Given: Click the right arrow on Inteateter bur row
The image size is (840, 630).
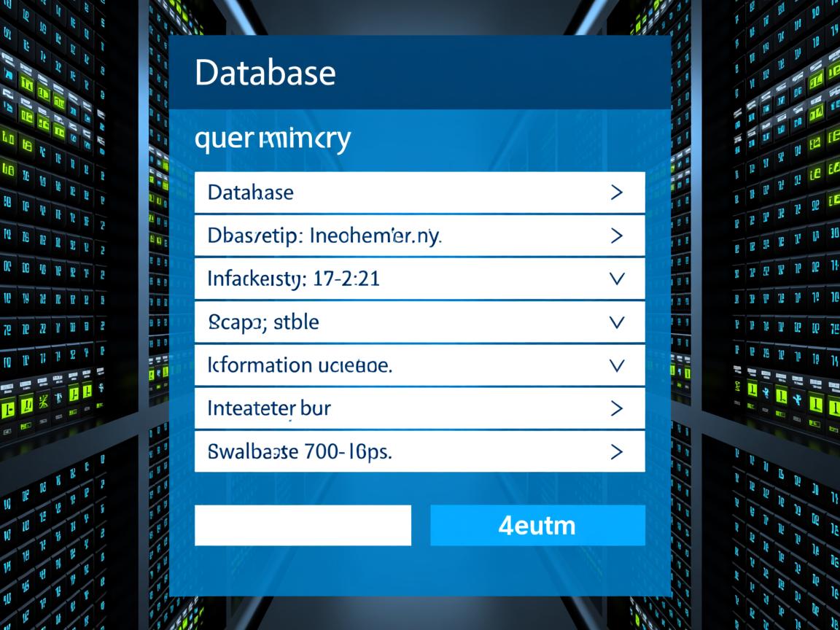Looking at the screenshot, I should coord(616,408).
